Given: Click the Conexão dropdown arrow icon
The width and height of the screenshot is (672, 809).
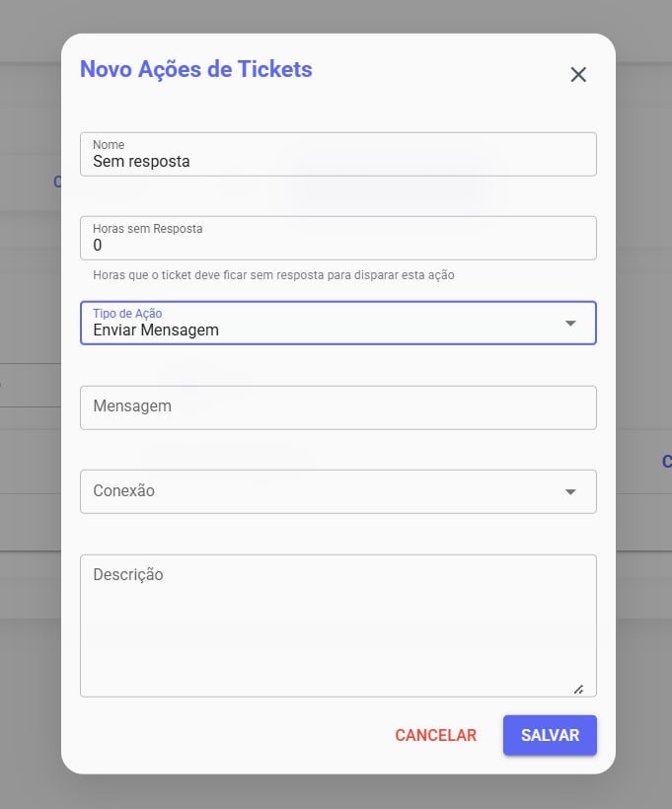Looking at the screenshot, I should point(569,491).
